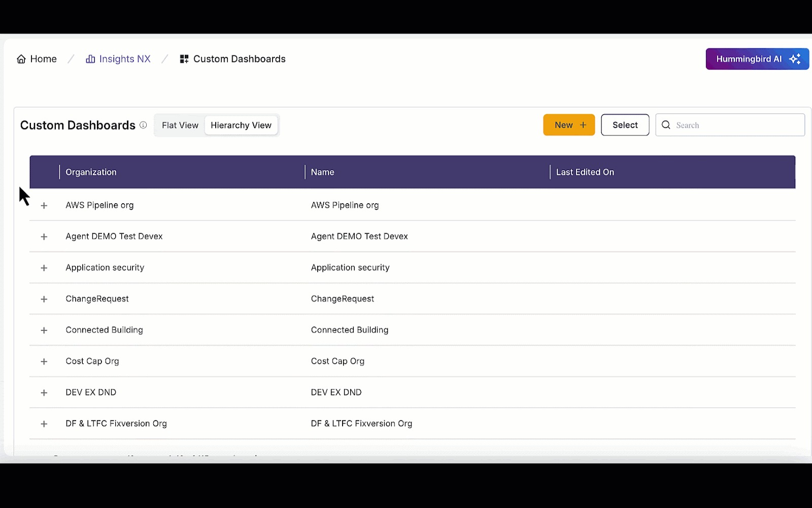Click the Custom Dashboards grid icon

click(184, 59)
